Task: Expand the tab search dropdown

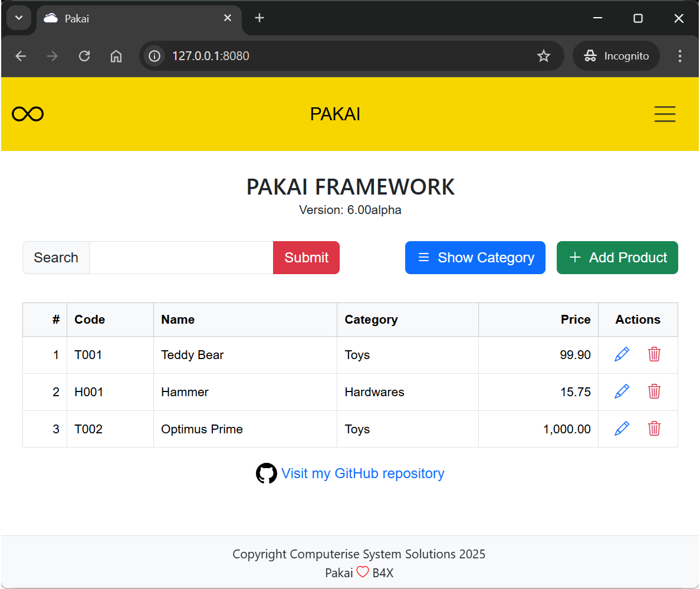Action: point(19,18)
